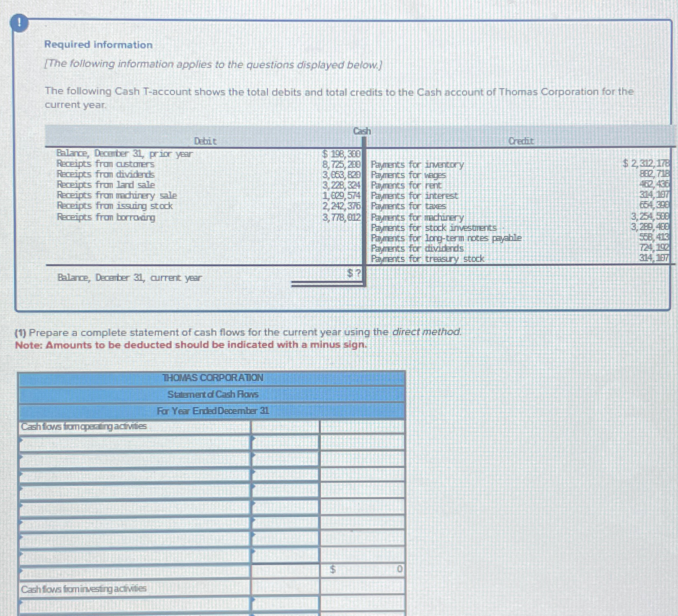Select 'Payments for treasury stock' row text
Image resolution: width=678 pixels, height=616 pixels.
coord(427,259)
